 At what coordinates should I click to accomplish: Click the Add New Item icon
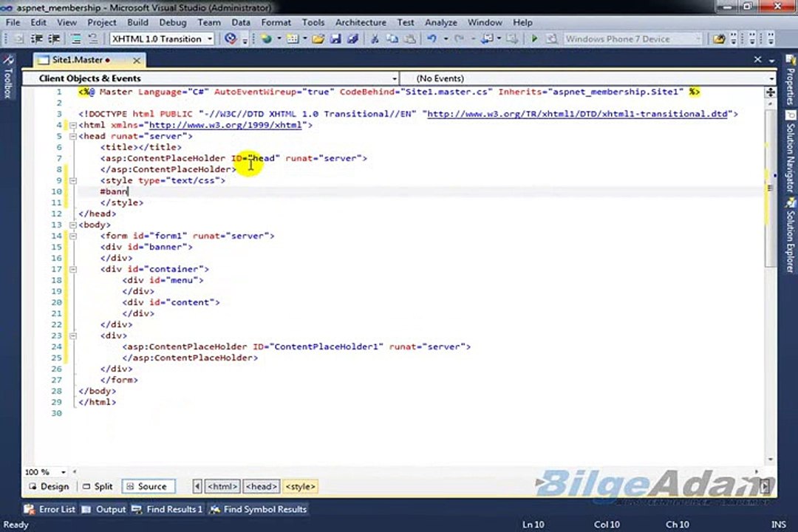tap(293, 38)
